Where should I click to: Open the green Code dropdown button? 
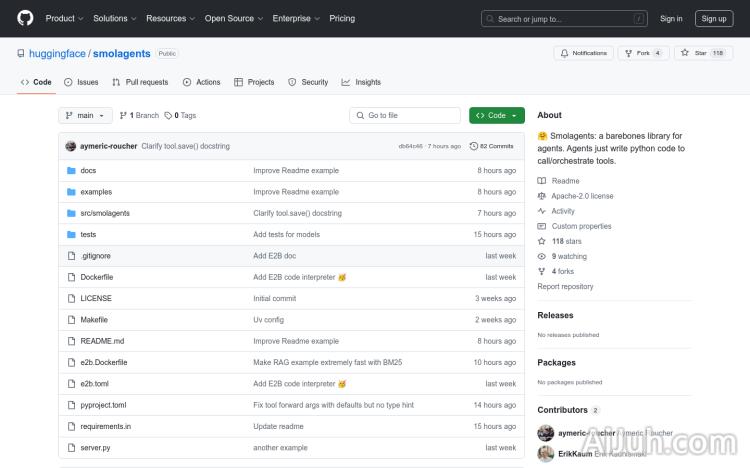pos(496,115)
